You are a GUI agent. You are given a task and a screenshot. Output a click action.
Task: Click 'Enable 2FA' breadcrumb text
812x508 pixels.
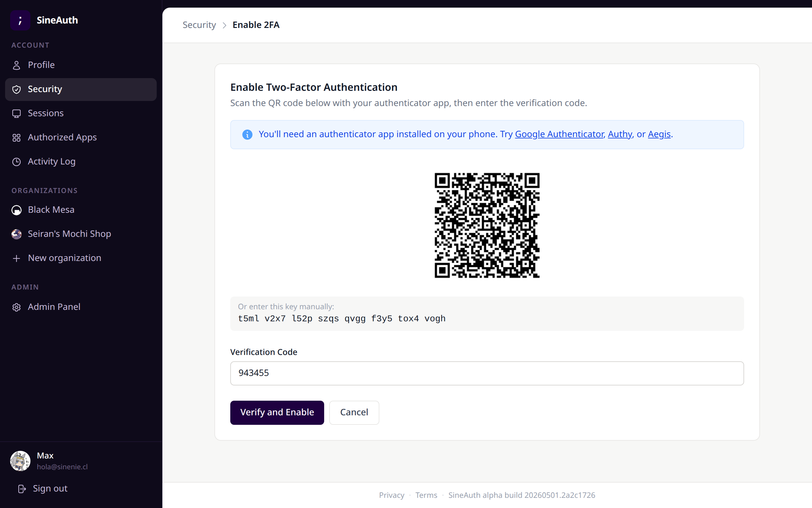coord(256,25)
